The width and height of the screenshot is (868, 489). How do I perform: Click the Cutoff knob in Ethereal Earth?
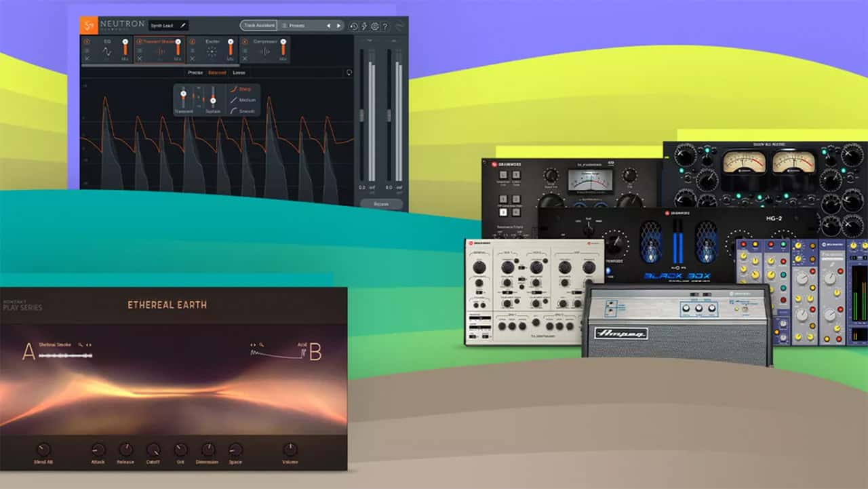tap(153, 450)
